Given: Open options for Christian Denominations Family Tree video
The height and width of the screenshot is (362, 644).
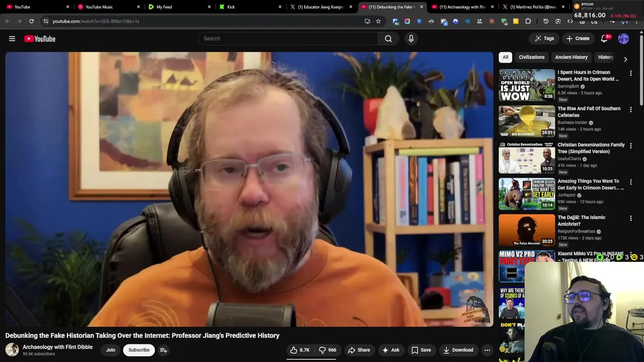Looking at the screenshot, I should pos(630,146).
